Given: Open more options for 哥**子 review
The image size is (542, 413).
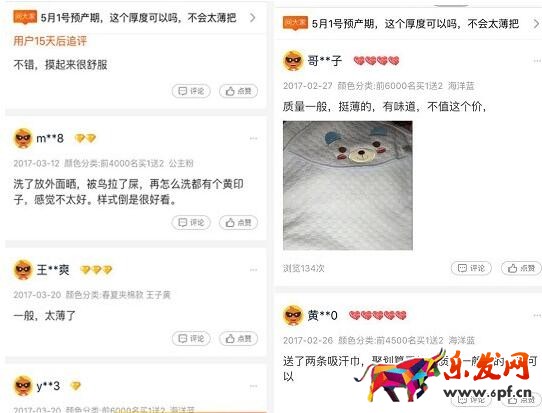Looking at the screenshot, I should (537, 61).
